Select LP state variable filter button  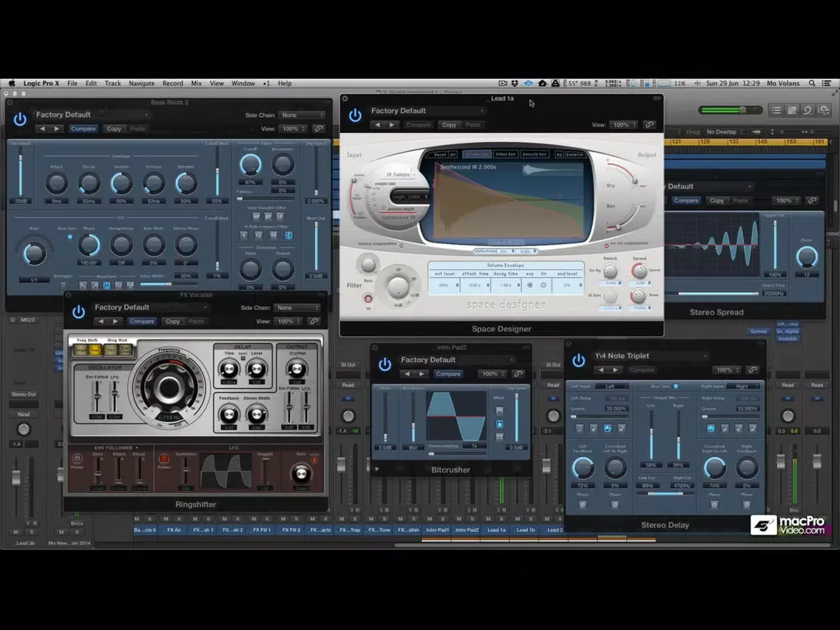coord(280,217)
